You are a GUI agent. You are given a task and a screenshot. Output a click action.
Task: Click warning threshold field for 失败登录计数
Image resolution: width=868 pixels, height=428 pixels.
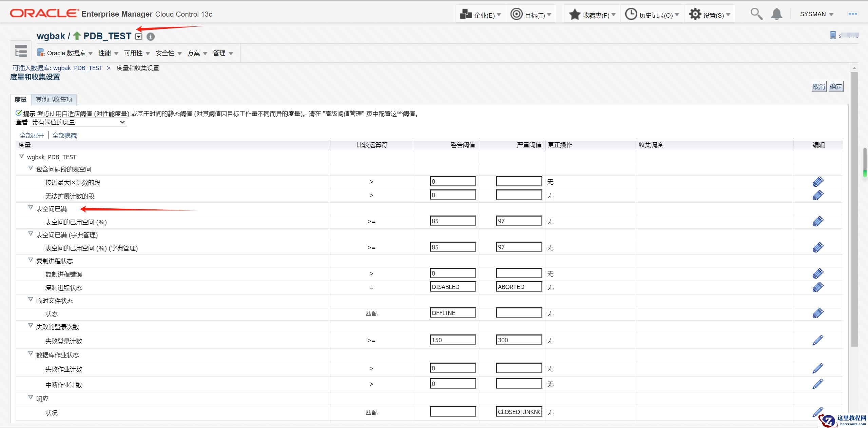(452, 340)
